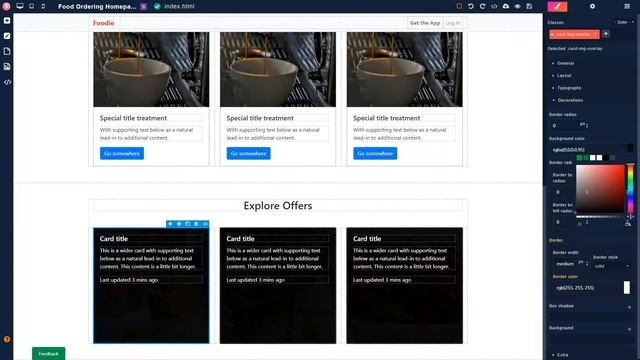Select the Explore Offers heading

tap(278, 206)
